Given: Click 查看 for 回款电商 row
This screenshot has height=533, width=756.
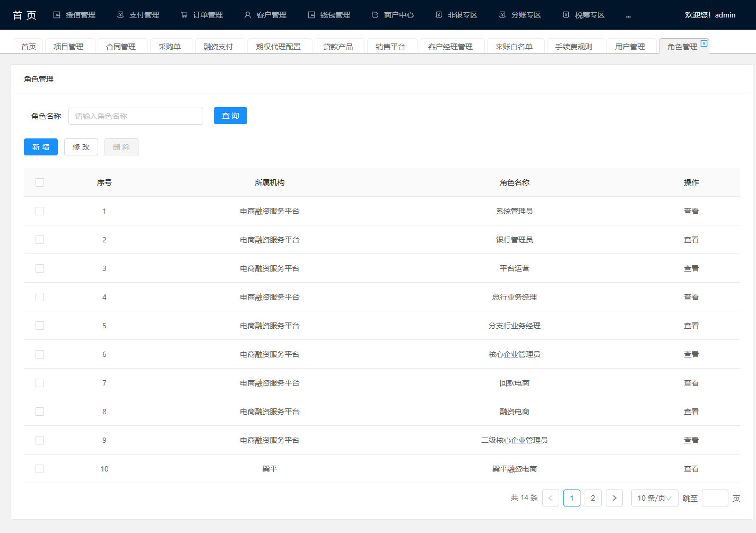Looking at the screenshot, I should click(x=691, y=383).
